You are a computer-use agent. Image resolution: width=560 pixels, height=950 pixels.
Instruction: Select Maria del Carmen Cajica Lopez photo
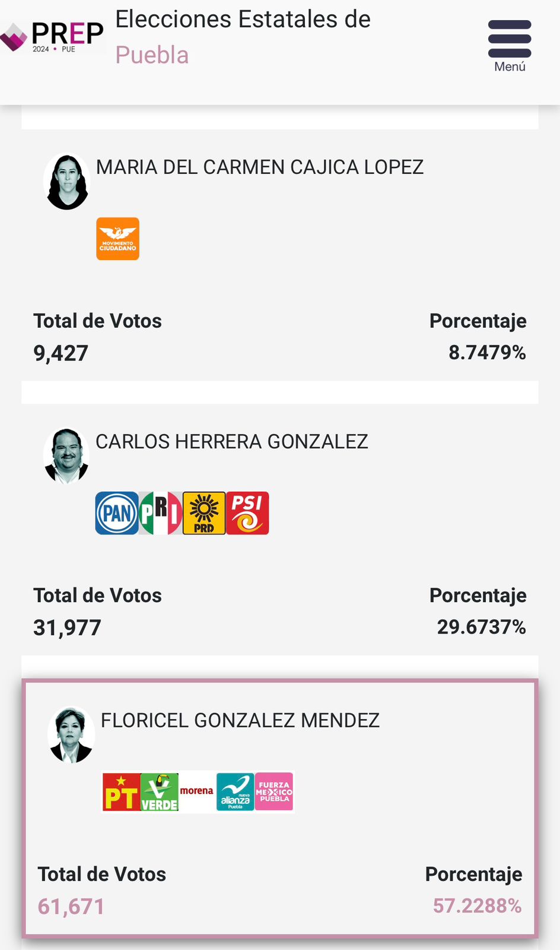click(x=67, y=182)
